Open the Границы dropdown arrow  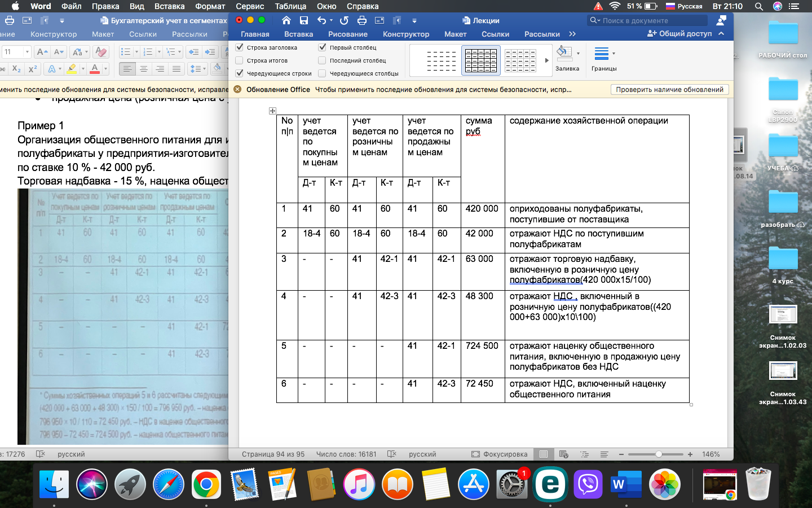614,54
